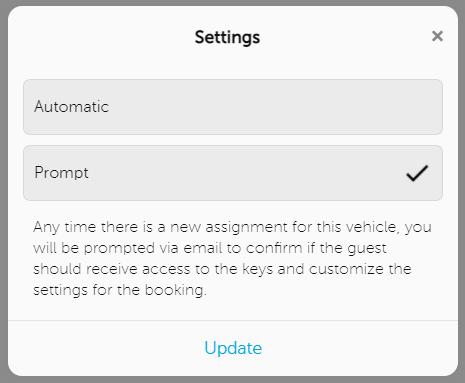Click the gray X at dialog corner
The height and width of the screenshot is (383, 465).
(437, 36)
